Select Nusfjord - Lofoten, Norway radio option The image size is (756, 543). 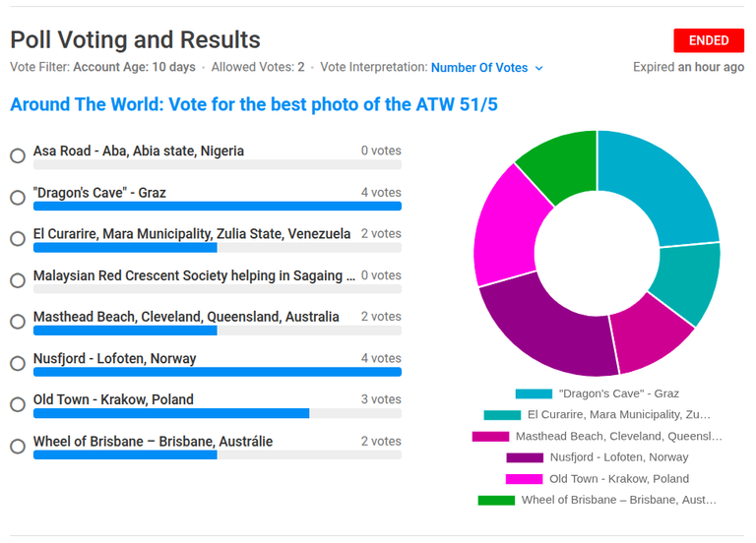[18, 363]
